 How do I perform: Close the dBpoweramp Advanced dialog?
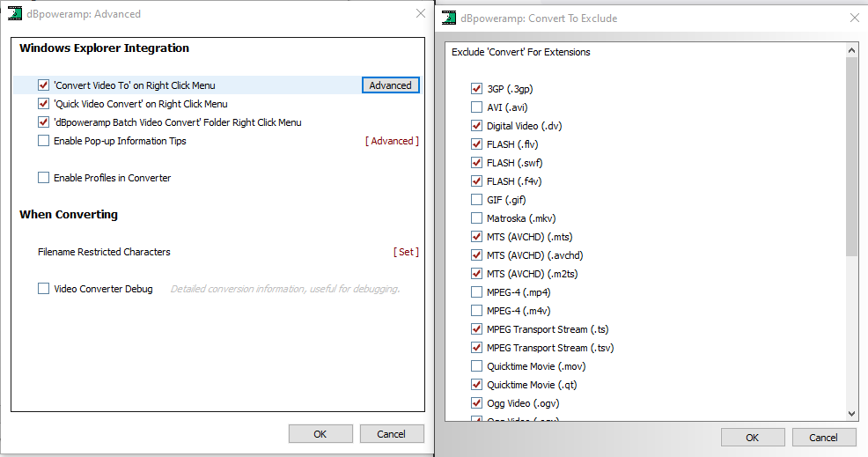point(421,13)
